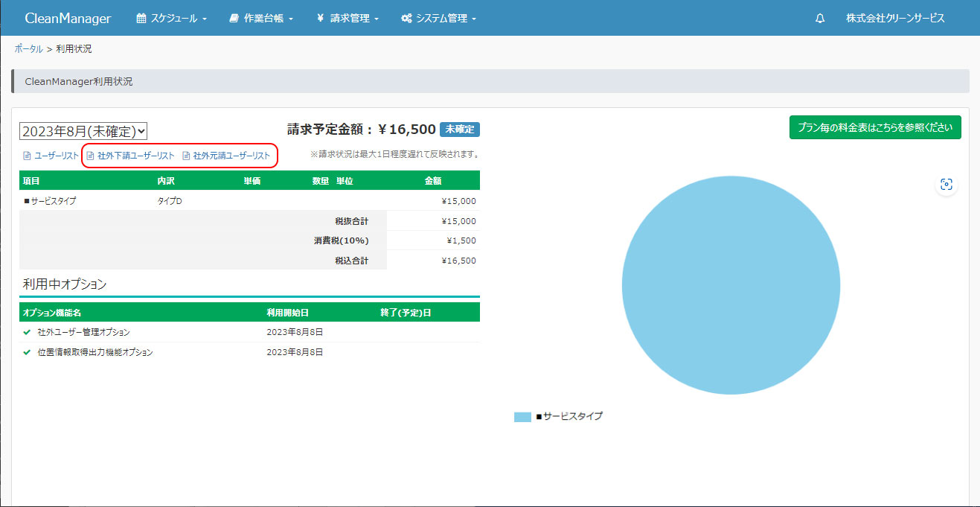Viewport: 980px width, 507px height.
Task: Click the blue pie chart
Action: click(x=731, y=285)
